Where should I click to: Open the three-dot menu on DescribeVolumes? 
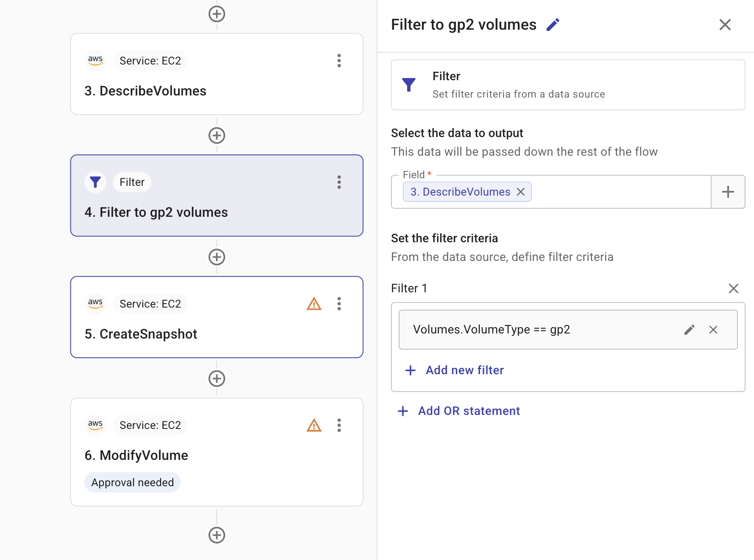click(339, 61)
